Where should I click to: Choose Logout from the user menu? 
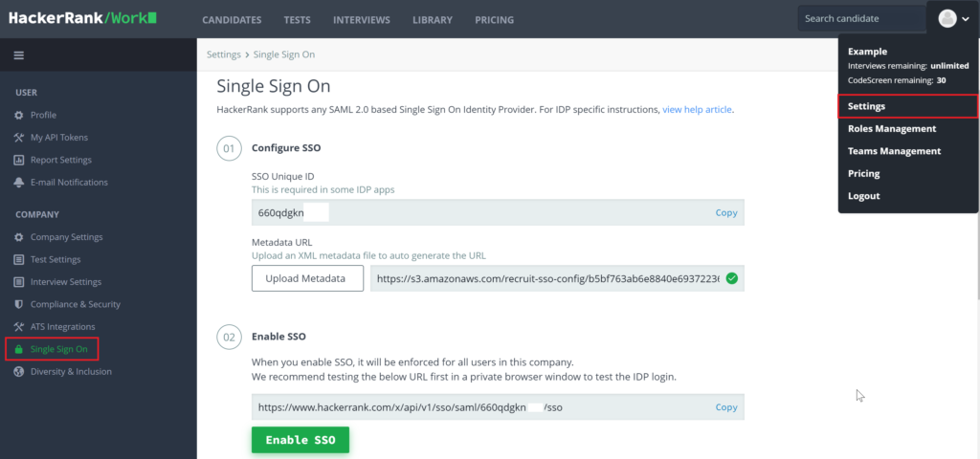tap(863, 196)
